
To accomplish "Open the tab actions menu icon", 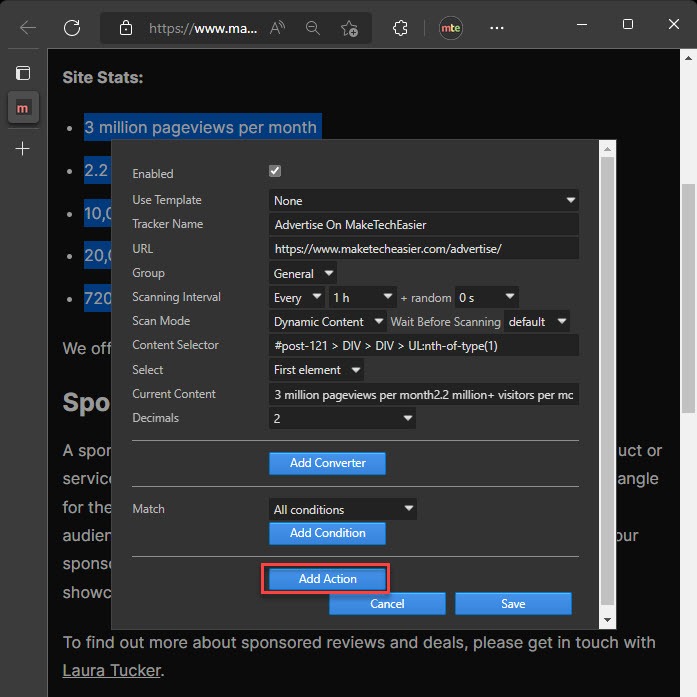I will (23, 73).
